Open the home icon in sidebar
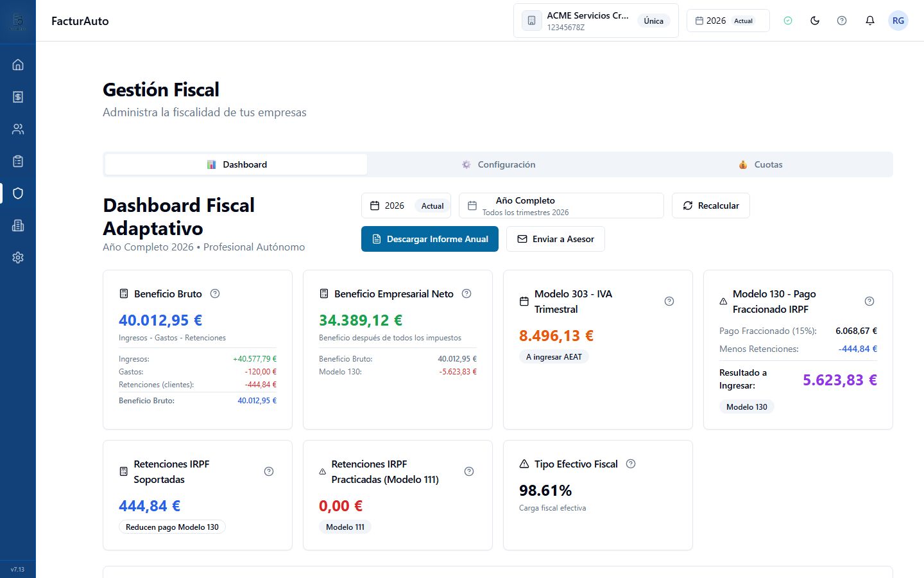Viewport: 924px width, 578px height. click(x=18, y=65)
